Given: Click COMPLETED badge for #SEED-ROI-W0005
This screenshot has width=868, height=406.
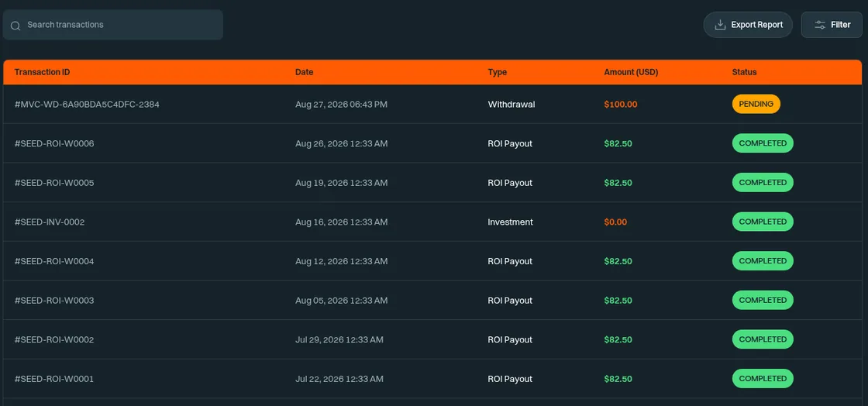Looking at the screenshot, I should coord(763,183).
